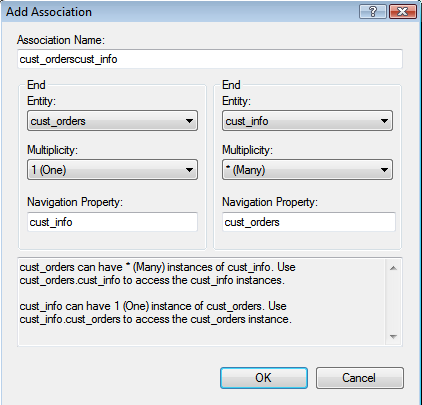
Task: Click the cust_info Navigation Property field
Action: point(112,222)
